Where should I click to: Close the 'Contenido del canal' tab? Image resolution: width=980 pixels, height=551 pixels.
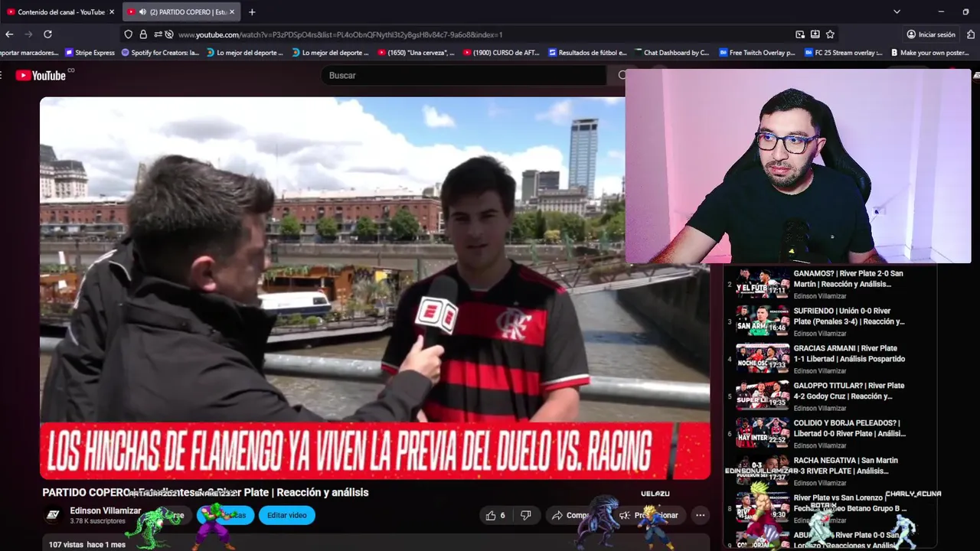click(x=112, y=12)
